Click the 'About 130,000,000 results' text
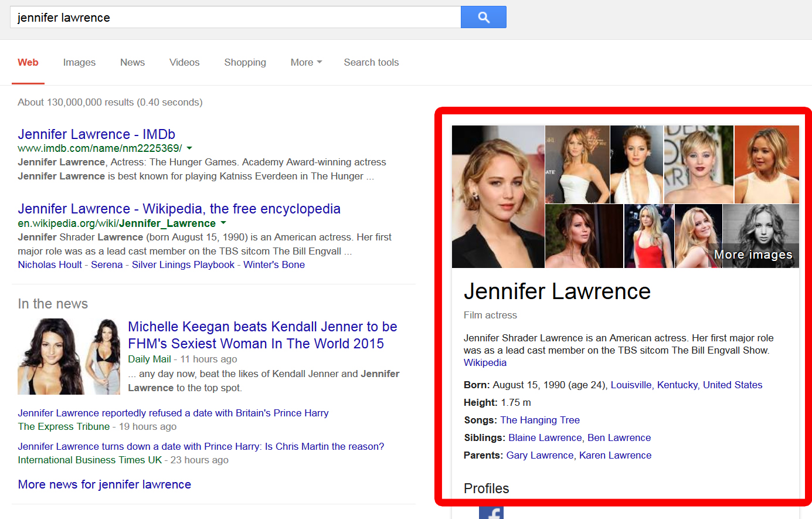812x519 pixels. (x=110, y=102)
